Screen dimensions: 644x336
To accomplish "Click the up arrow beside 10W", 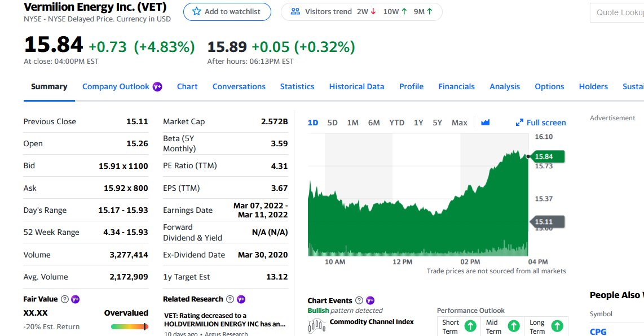I will [x=404, y=11].
